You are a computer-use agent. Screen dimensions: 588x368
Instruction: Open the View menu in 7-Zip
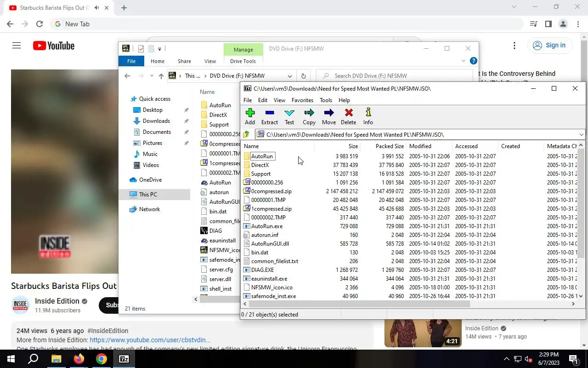279,100
